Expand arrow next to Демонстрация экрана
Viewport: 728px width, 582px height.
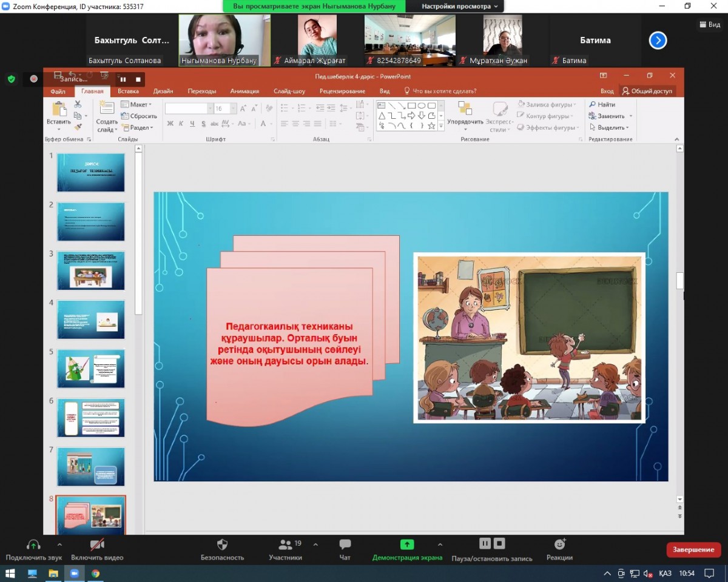pyautogui.click(x=440, y=544)
